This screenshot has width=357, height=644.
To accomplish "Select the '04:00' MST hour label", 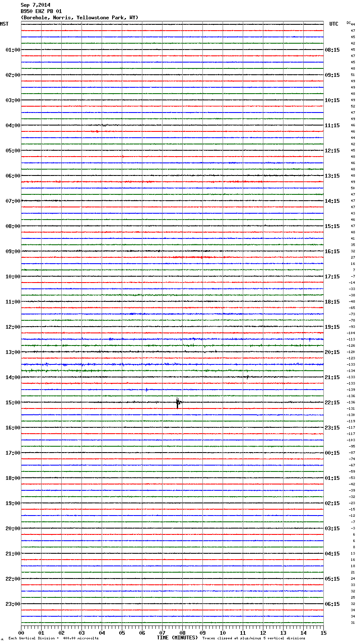I will (x=13, y=126).
